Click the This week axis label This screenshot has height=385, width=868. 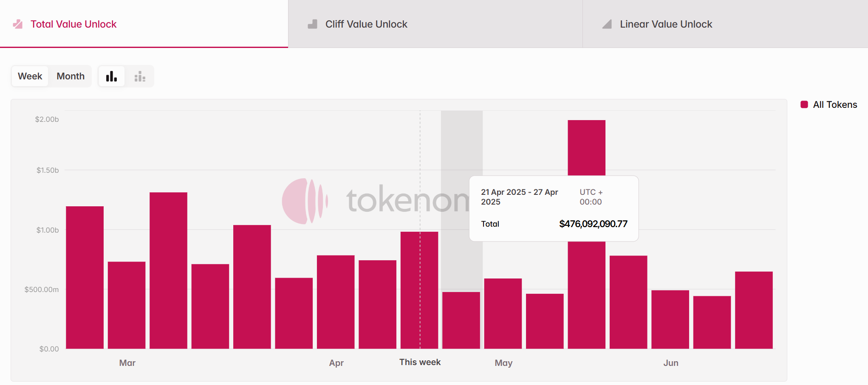420,362
